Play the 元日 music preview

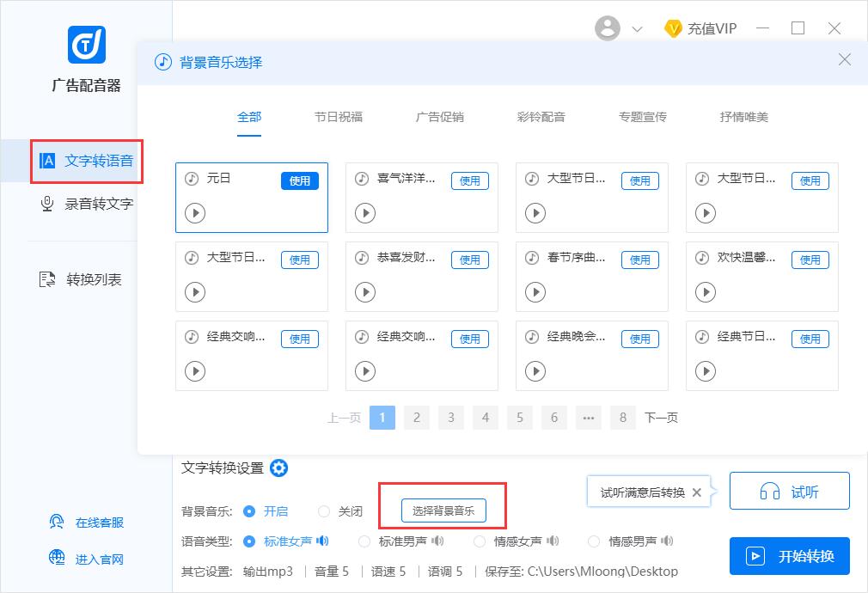click(195, 213)
